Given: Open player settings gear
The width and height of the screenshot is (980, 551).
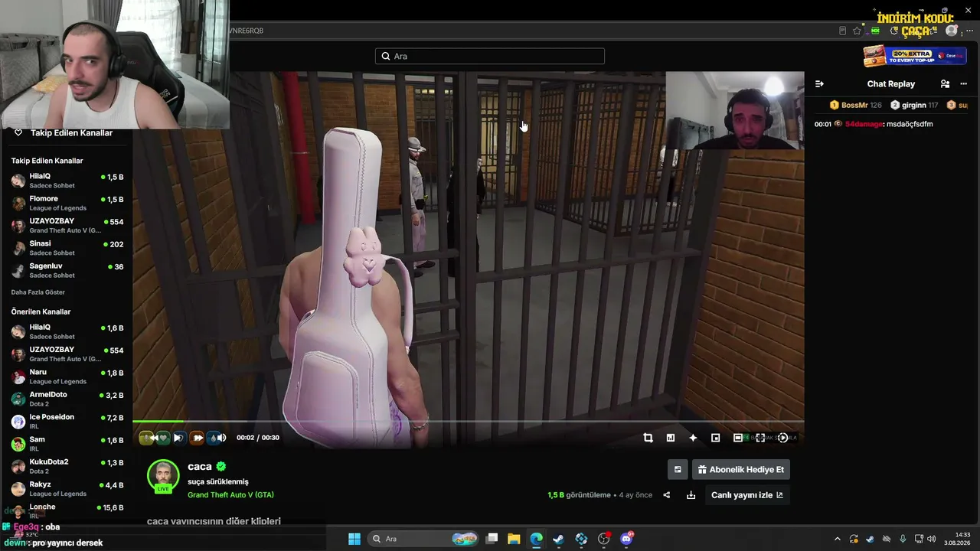Looking at the screenshot, I should [782, 438].
